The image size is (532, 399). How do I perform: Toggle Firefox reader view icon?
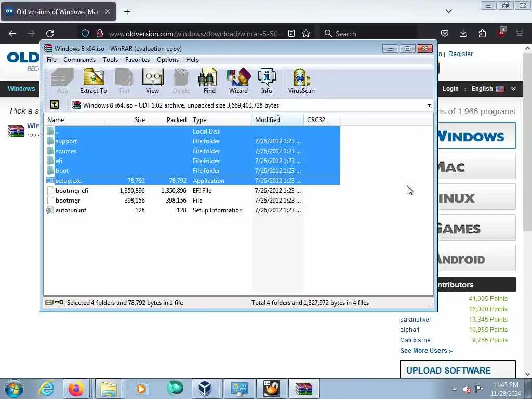tap(291, 34)
